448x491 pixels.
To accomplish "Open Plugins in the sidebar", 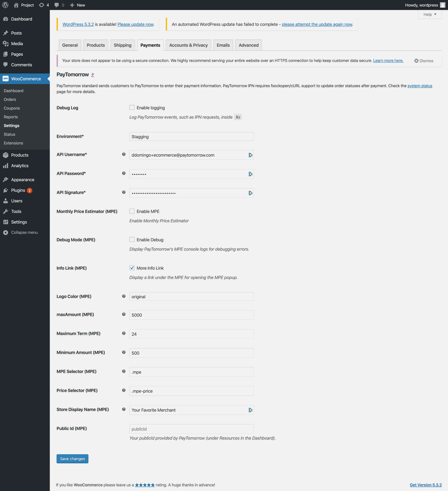I will coord(18,190).
